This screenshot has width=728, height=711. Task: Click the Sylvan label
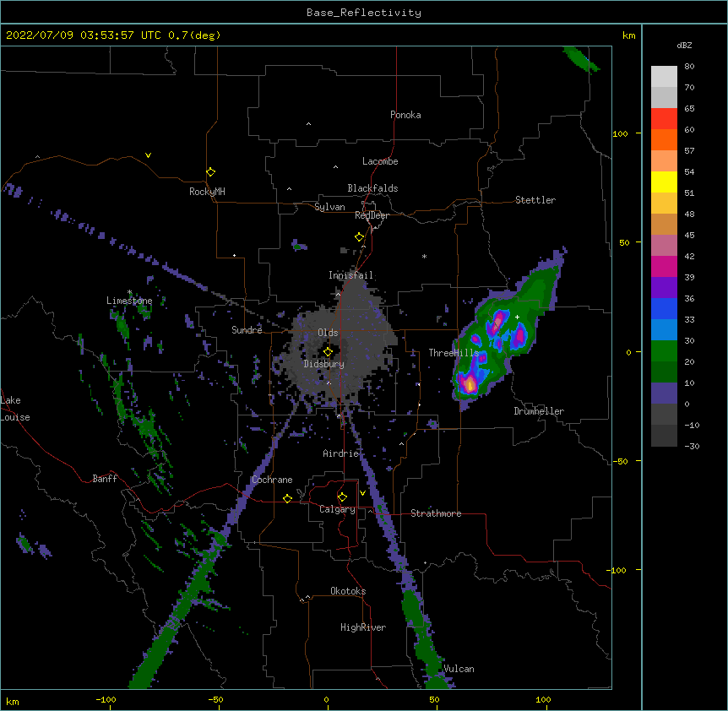point(329,207)
